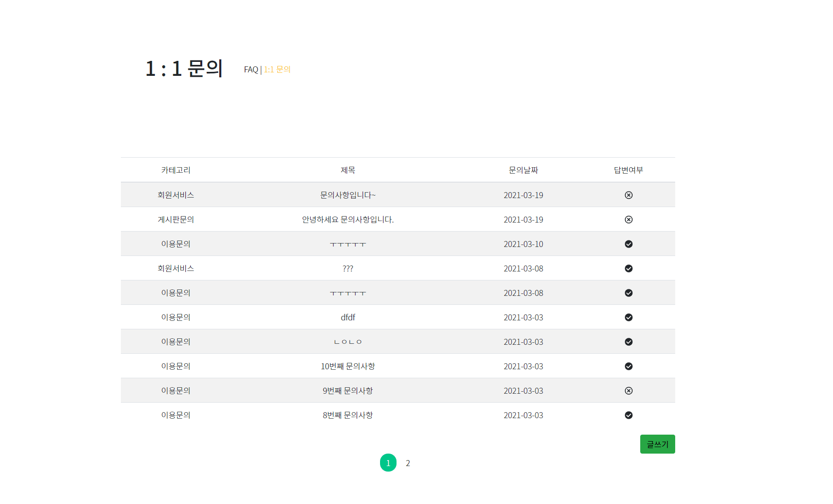
Task: Select the 1:1 문의 breadcrumb tab
Action: pyautogui.click(x=277, y=69)
